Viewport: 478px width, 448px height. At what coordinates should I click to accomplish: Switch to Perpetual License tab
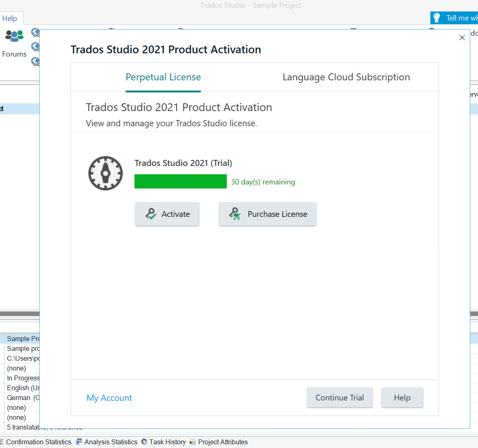pyautogui.click(x=163, y=77)
